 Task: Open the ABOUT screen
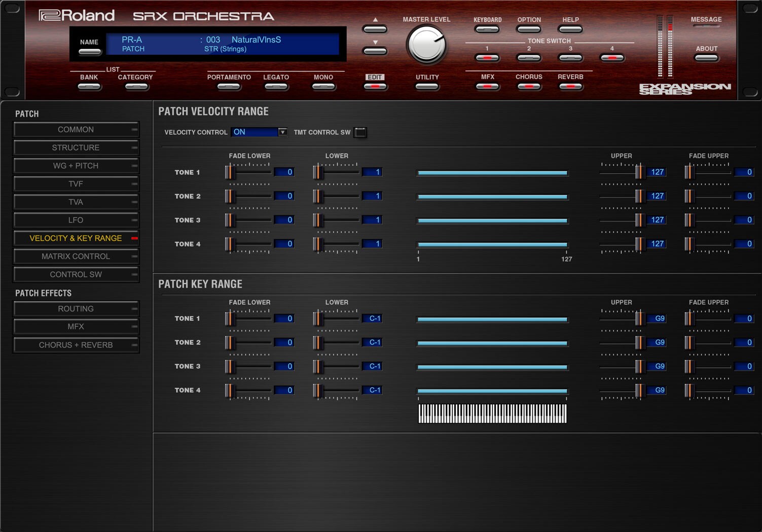click(706, 58)
